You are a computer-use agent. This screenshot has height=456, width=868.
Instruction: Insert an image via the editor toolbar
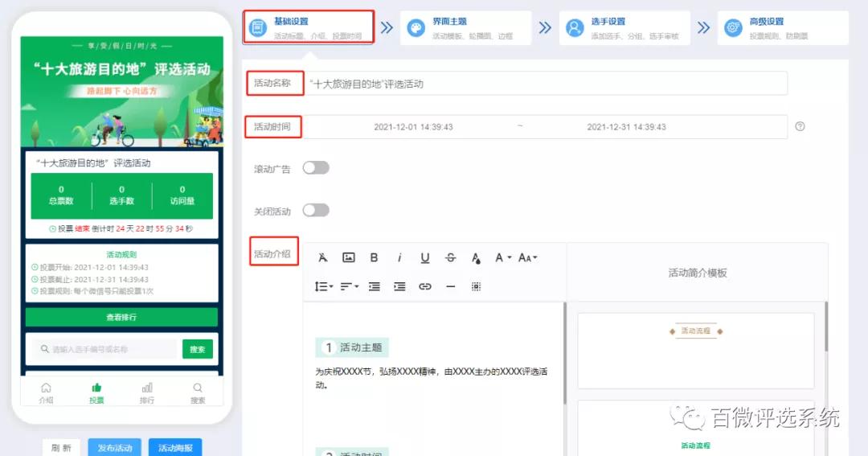pos(349,257)
